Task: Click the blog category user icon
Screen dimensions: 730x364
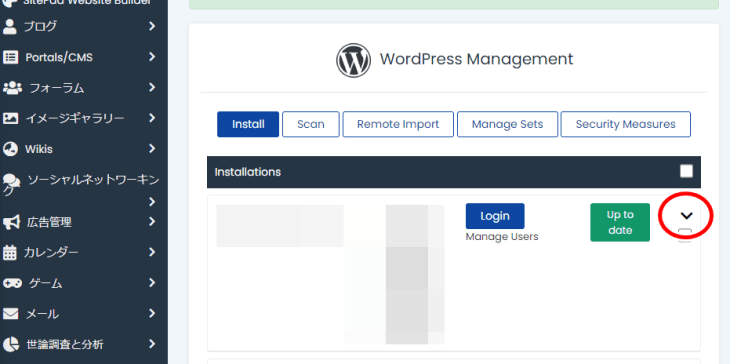Action: (x=9, y=27)
